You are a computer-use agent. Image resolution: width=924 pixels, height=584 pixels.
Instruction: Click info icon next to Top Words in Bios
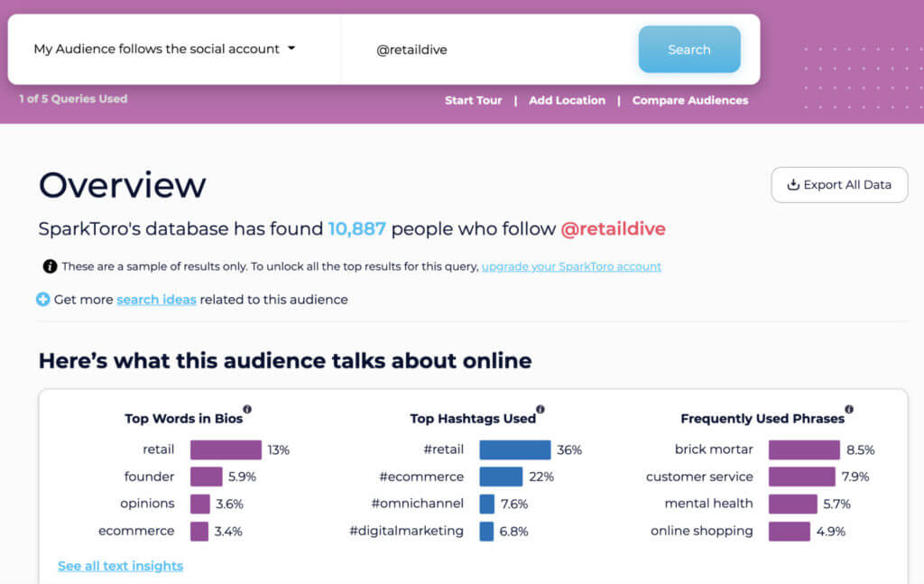click(x=247, y=410)
